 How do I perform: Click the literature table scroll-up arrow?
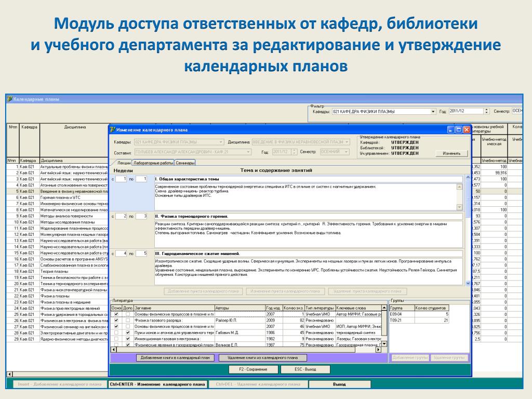tap(384, 308)
